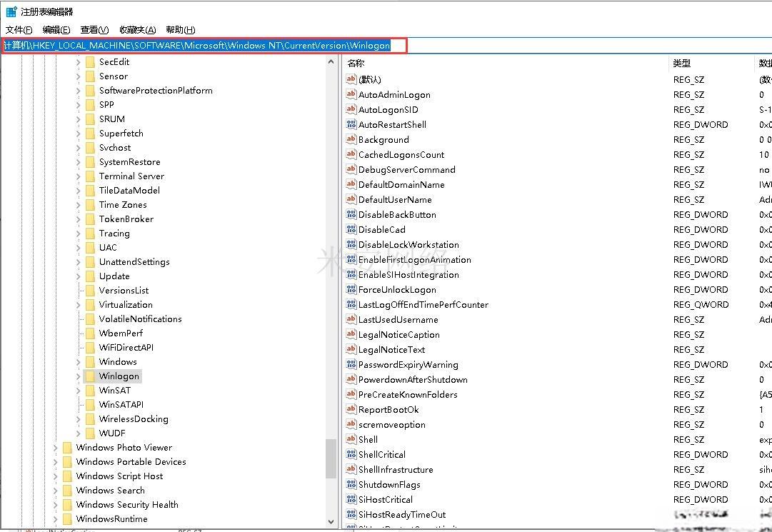Select the Windows Security Health key
The width and height of the screenshot is (772, 532).
click(x=127, y=504)
